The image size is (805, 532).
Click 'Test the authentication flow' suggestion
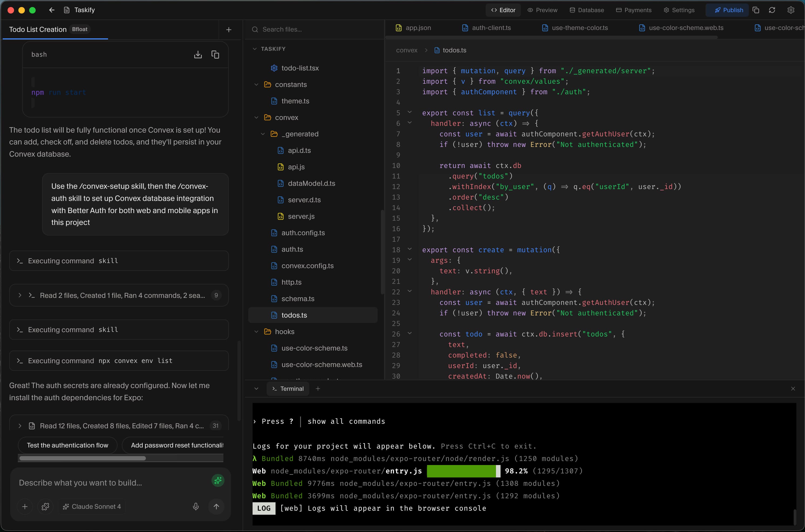pos(68,445)
